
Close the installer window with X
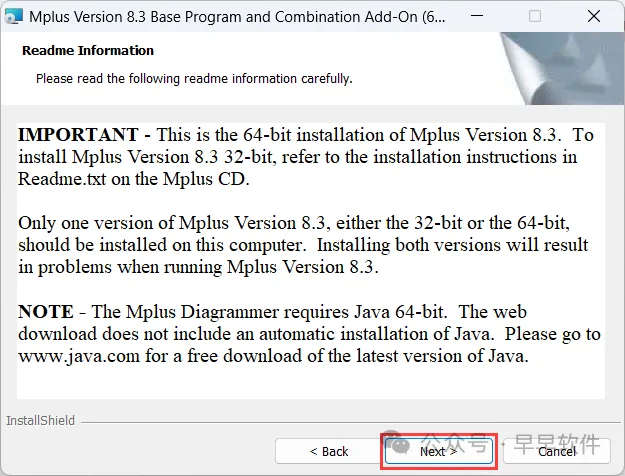point(594,16)
